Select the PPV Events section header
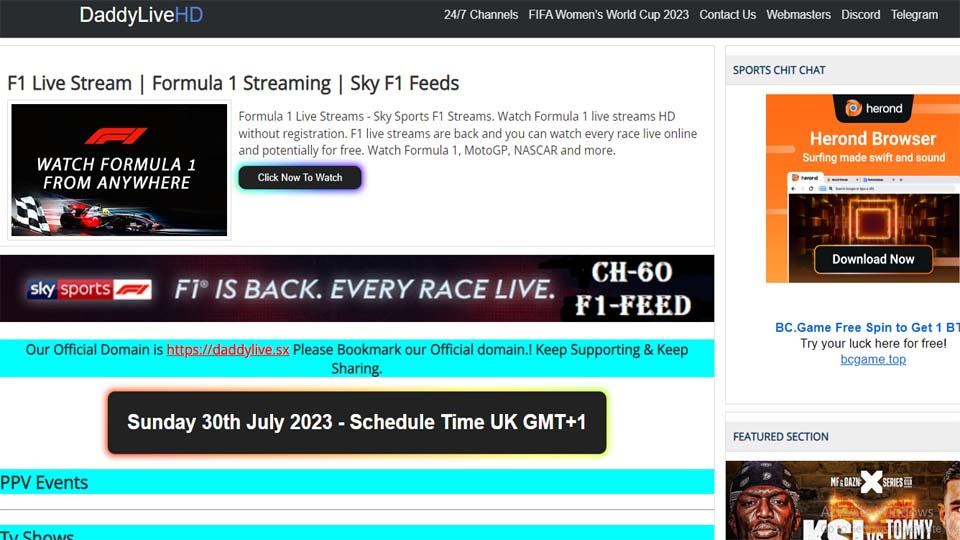 [x=357, y=482]
